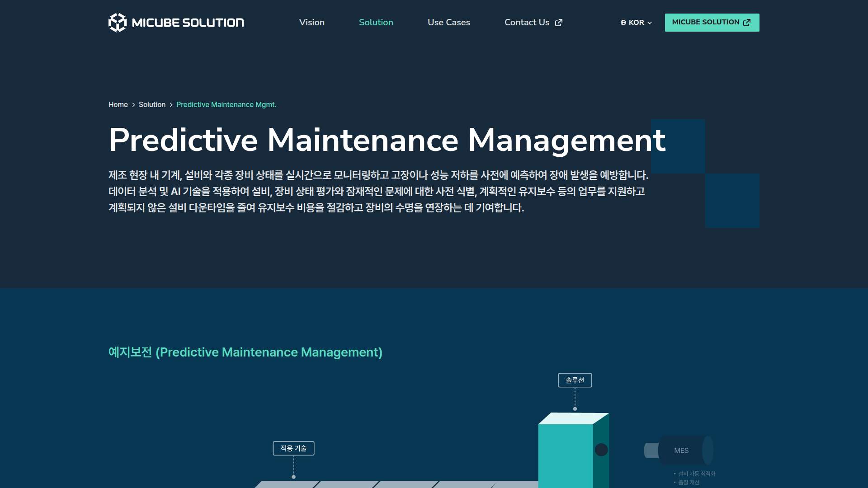The image size is (868, 488).
Task: Open the Solution menu item
Action: [376, 23]
